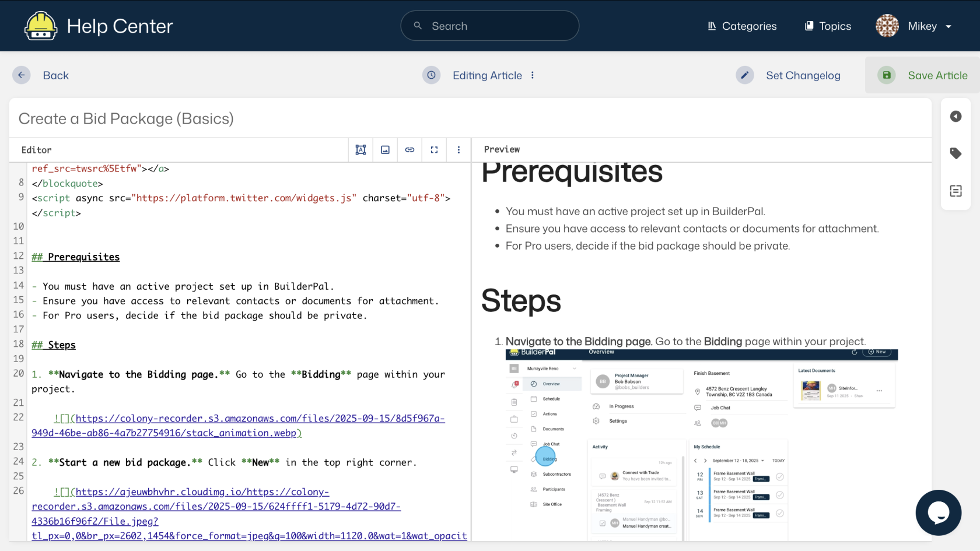Click the insert link icon in editor toolbar
The height and width of the screenshot is (551, 980).
[409, 150]
